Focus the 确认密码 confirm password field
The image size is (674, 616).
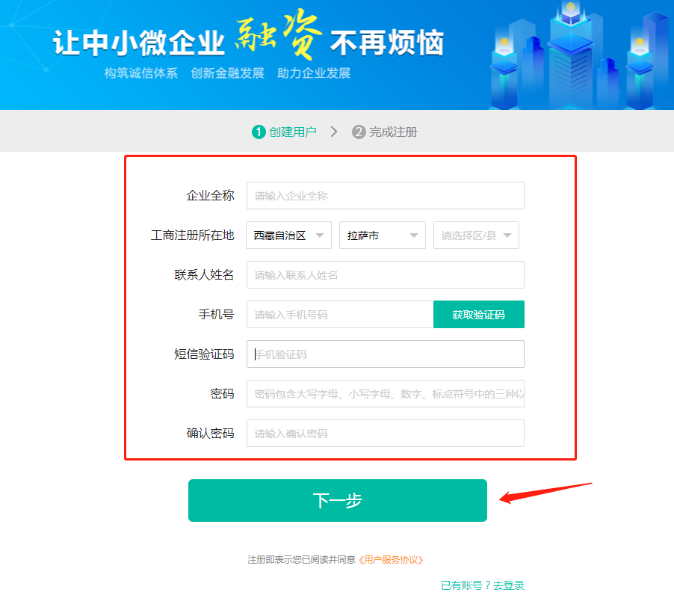[385, 433]
